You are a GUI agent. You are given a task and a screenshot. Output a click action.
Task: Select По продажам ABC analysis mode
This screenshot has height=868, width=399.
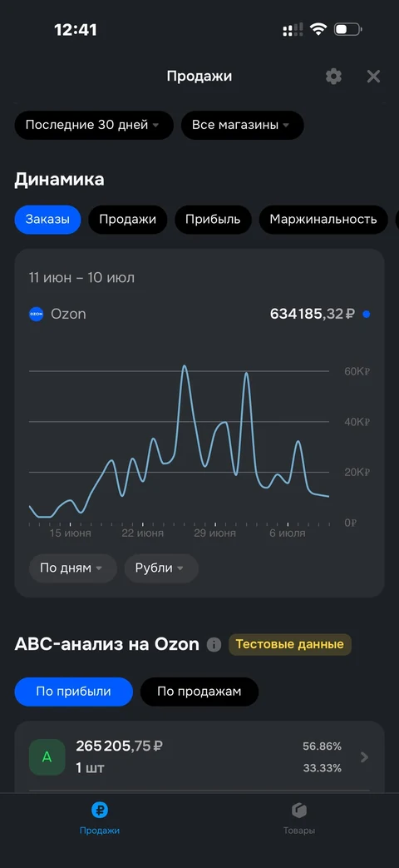pos(199,692)
